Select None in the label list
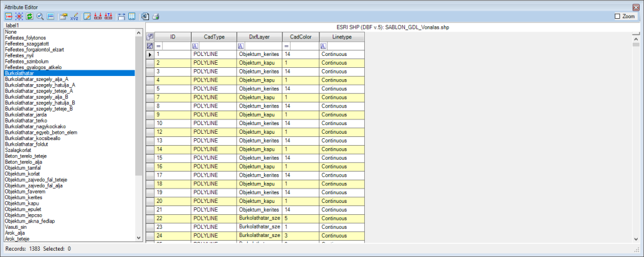This screenshot has height=257, width=644. [x=10, y=32]
